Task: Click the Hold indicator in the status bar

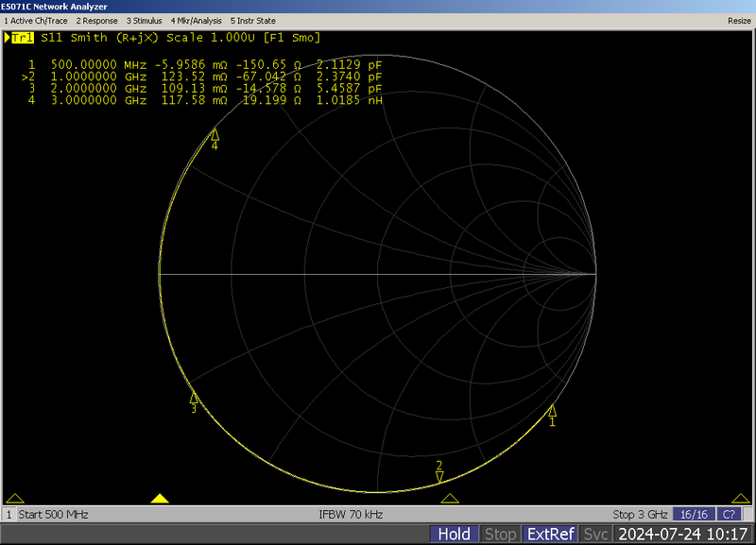Action: tap(454, 534)
